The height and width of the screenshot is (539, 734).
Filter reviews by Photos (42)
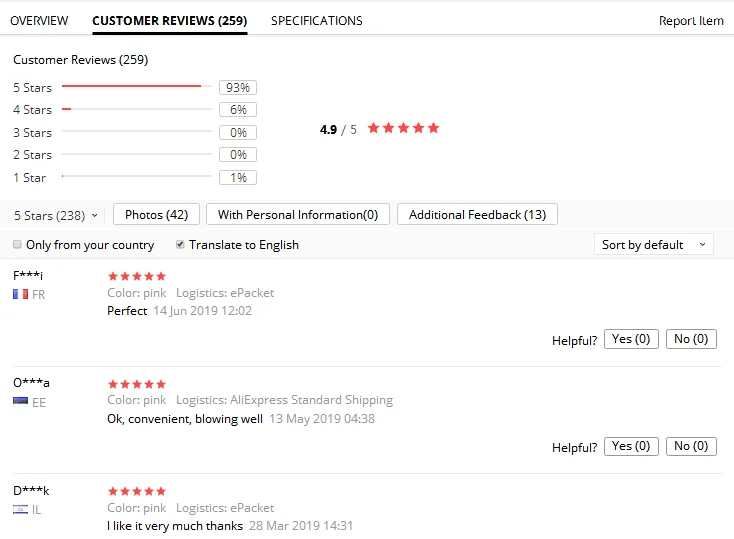156,214
